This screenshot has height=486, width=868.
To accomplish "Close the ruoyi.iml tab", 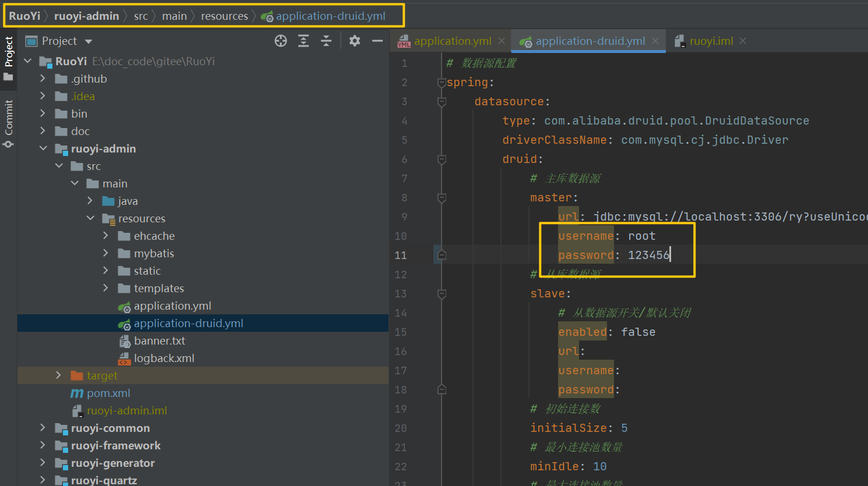I will (743, 41).
